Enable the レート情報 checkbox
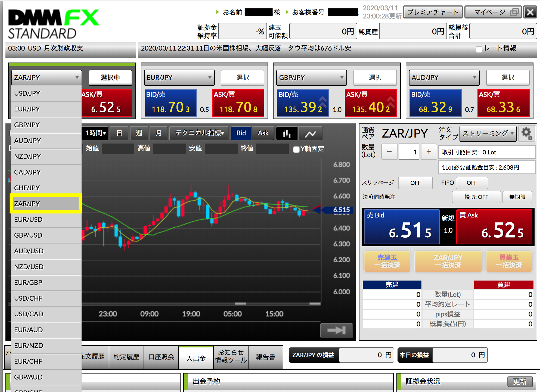 point(479,49)
